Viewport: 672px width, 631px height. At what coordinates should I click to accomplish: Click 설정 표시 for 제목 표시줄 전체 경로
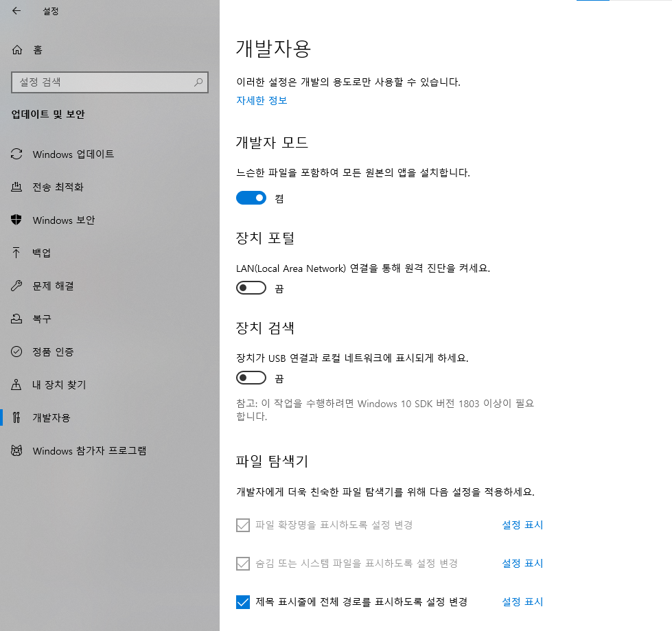tap(522, 602)
